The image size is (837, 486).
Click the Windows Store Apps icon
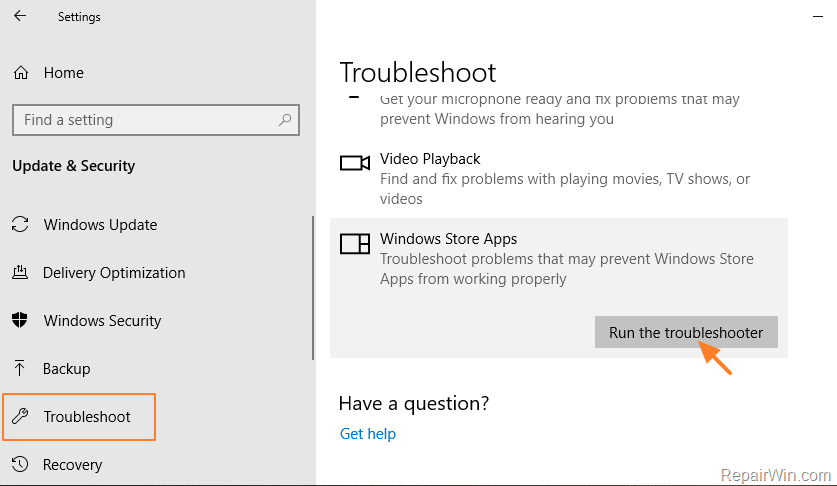tap(354, 243)
